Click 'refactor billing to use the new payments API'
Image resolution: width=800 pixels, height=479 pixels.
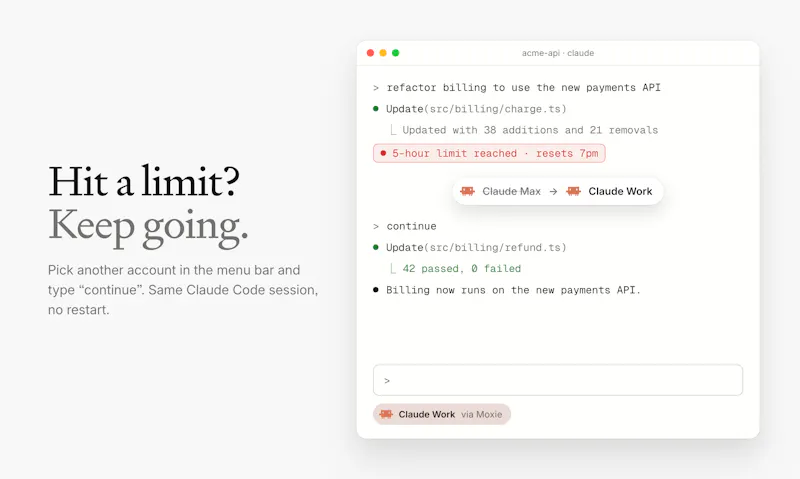point(523,88)
